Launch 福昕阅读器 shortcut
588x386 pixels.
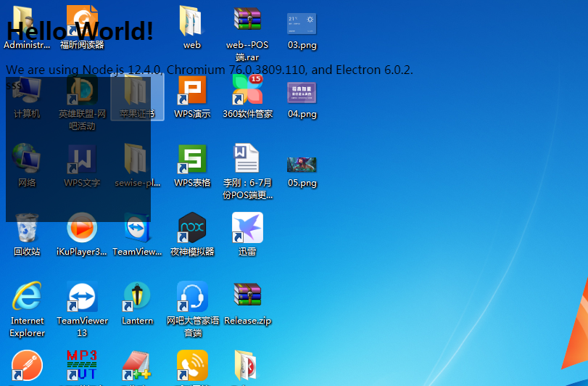click(82, 27)
